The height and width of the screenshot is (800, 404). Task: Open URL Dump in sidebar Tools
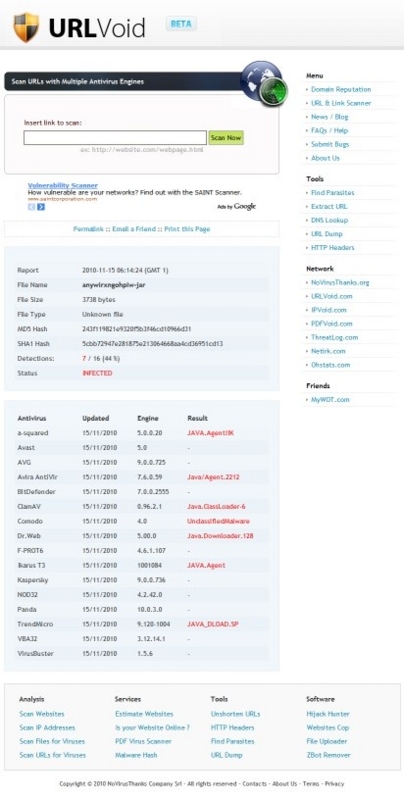click(327, 234)
